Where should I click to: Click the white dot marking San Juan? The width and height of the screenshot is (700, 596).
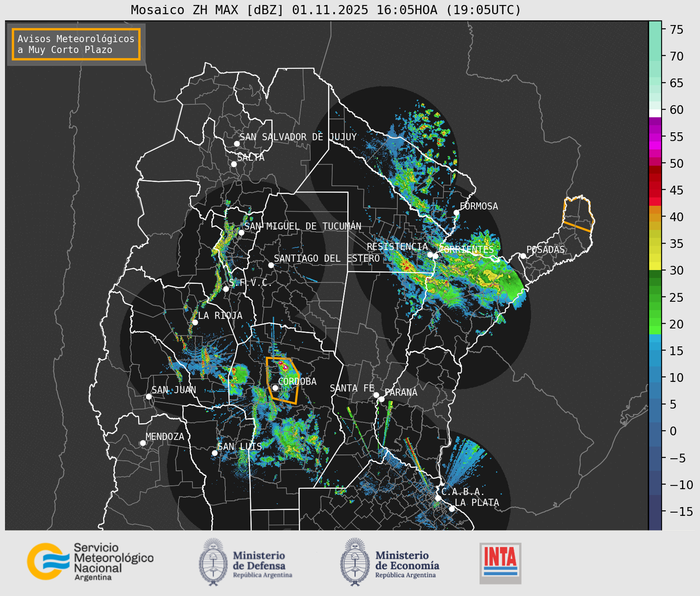[149, 396]
